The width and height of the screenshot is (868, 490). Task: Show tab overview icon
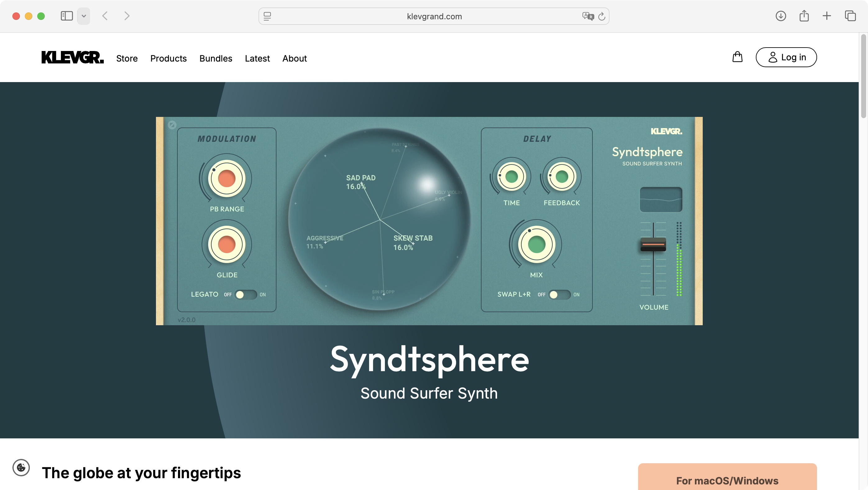pyautogui.click(x=850, y=16)
